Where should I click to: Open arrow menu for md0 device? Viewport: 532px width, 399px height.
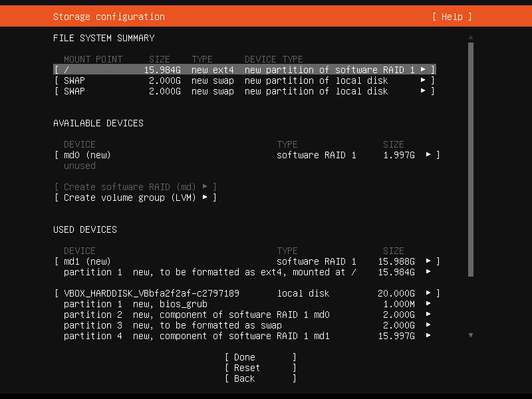[428, 155]
